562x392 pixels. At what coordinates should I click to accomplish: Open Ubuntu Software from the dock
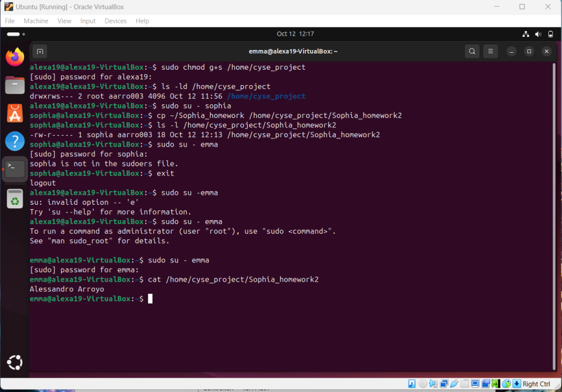point(15,113)
